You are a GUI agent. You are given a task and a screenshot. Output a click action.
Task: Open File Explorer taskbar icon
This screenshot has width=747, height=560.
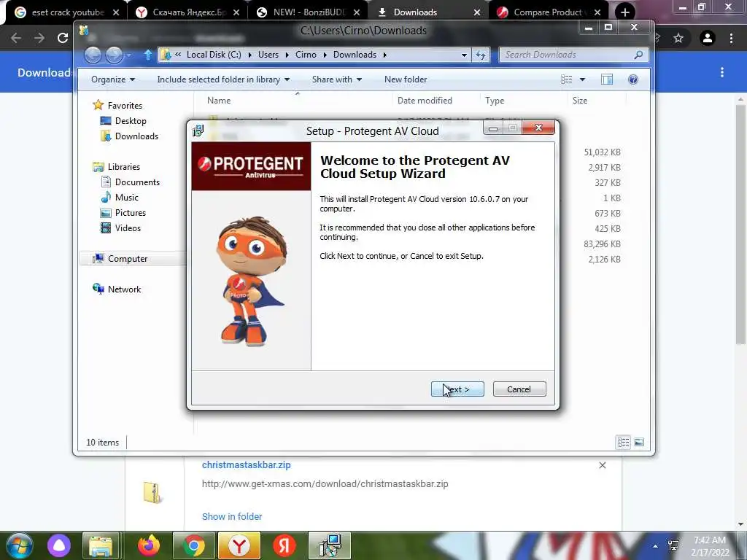[x=101, y=545]
